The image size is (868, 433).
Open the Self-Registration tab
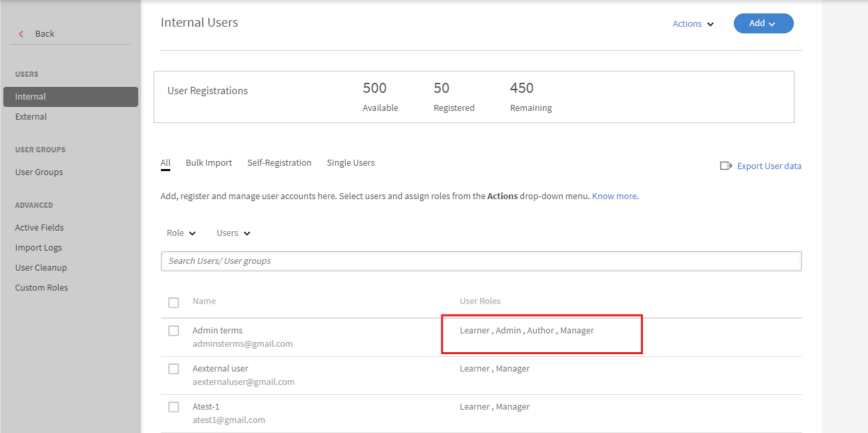pyautogui.click(x=279, y=163)
